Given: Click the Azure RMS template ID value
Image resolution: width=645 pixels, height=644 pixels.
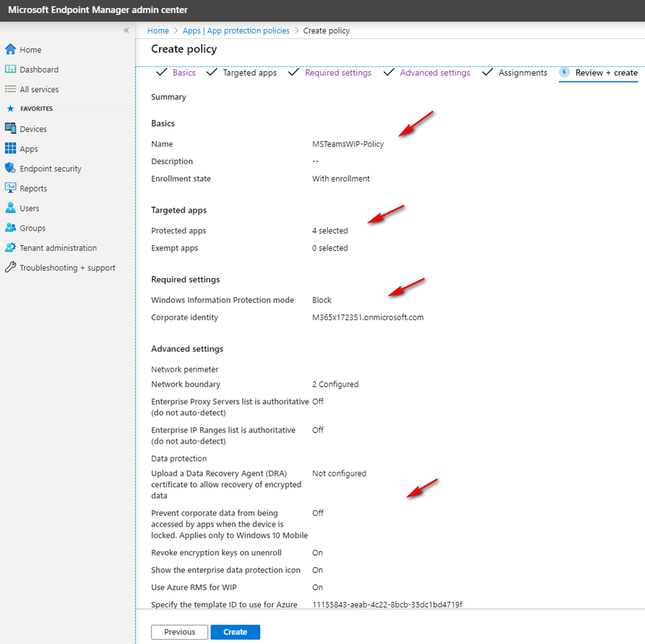Looking at the screenshot, I should 387,604.
